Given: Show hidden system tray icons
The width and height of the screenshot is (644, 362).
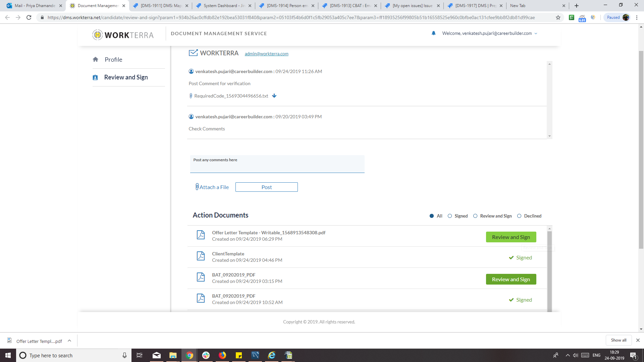Looking at the screenshot, I should tap(568, 355).
